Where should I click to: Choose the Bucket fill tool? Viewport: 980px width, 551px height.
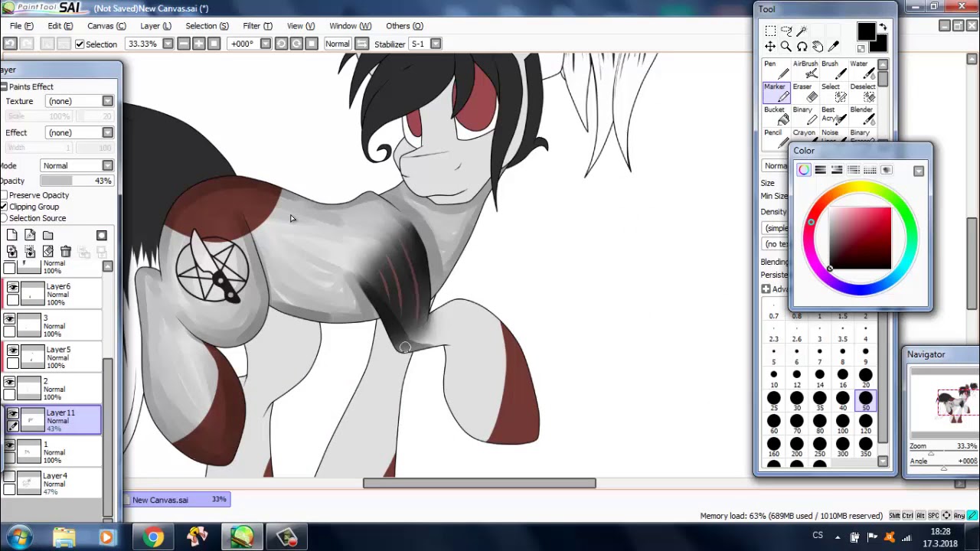(776, 115)
